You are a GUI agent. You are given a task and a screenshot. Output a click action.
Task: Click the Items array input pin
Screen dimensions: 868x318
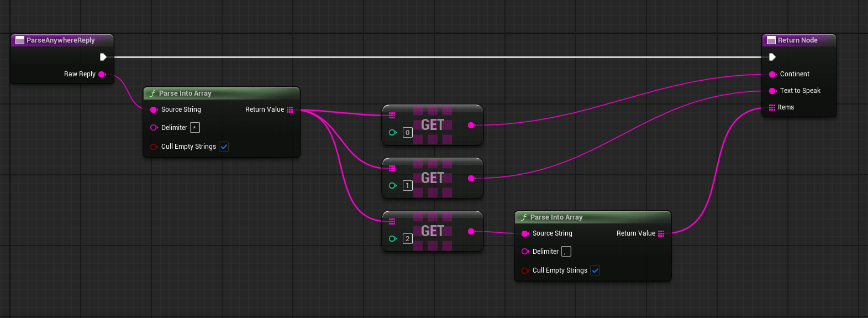[x=772, y=107]
